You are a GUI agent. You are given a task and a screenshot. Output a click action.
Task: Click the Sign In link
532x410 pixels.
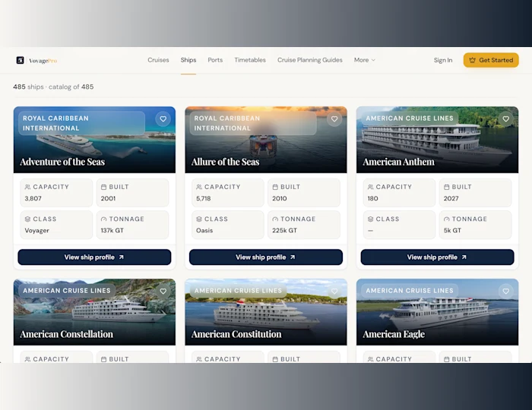pos(443,60)
